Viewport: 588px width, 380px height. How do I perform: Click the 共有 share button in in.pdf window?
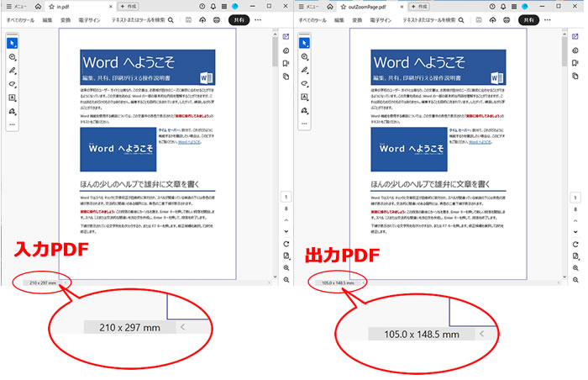(239, 20)
